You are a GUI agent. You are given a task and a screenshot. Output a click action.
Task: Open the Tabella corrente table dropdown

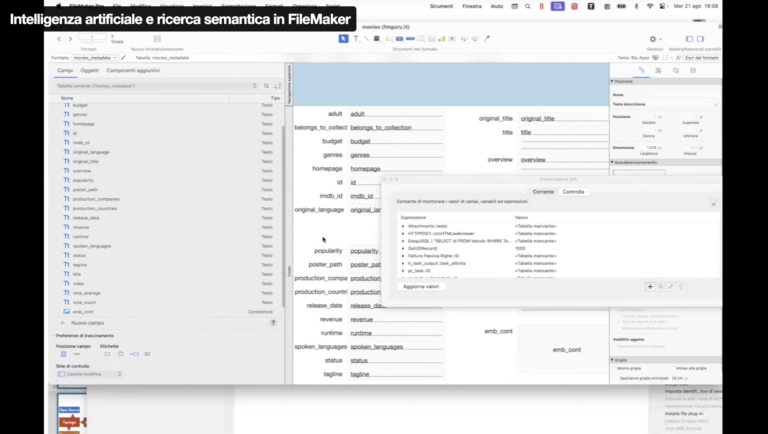tap(157, 86)
